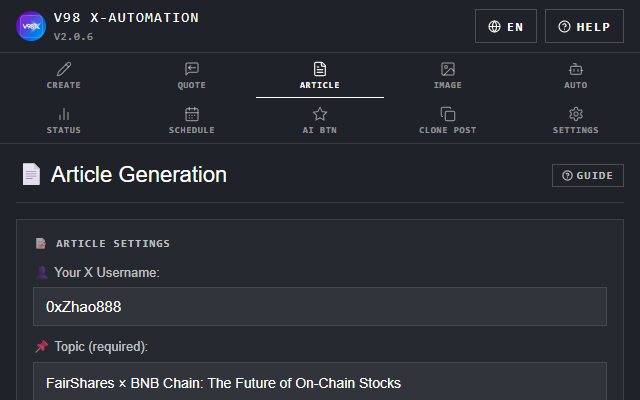The width and height of the screenshot is (640, 400).
Task: Click the globe icon in language button
Action: pyautogui.click(x=494, y=27)
